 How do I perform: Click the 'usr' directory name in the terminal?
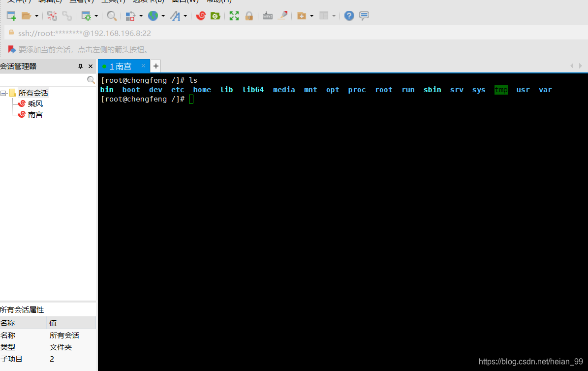523,90
